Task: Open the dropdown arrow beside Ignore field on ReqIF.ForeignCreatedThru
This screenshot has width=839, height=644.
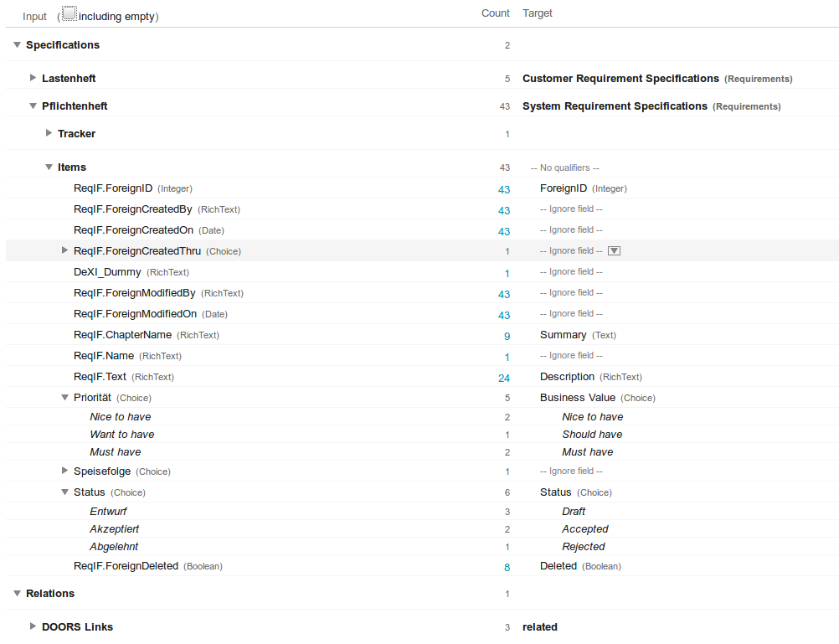Action: (615, 250)
